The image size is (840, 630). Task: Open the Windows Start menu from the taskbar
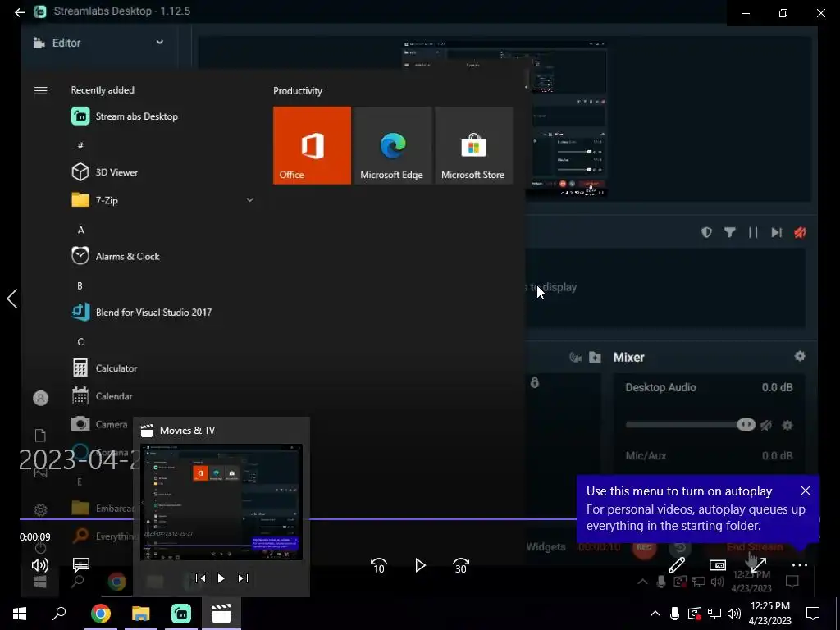pos(20,614)
